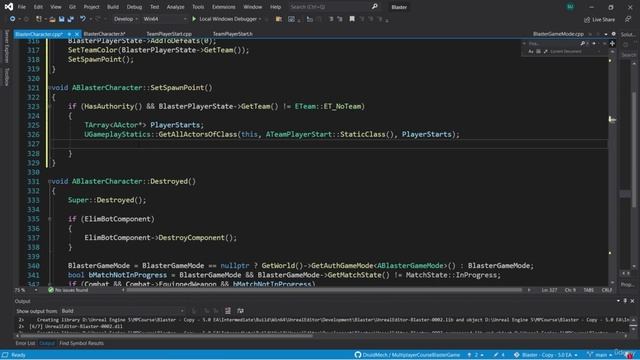
Task: Click the Live Share button
Action: click(600, 19)
